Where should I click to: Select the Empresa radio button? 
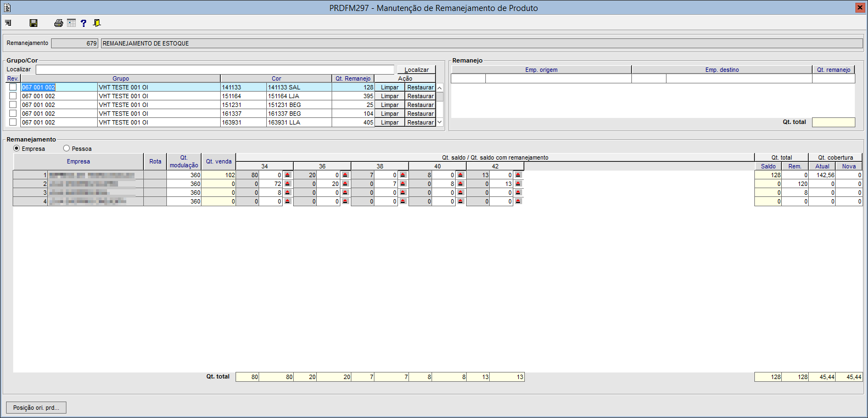(16, 149)
